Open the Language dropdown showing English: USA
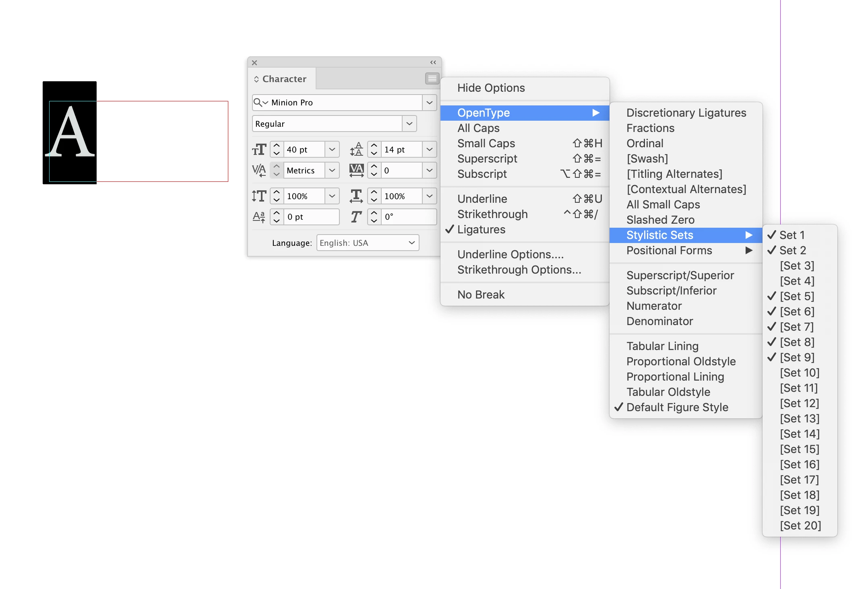 (x=368, y=243)
